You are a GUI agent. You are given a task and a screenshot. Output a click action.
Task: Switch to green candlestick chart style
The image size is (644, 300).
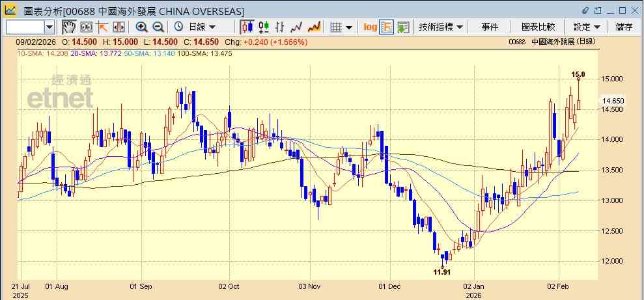tap(264, 27)
